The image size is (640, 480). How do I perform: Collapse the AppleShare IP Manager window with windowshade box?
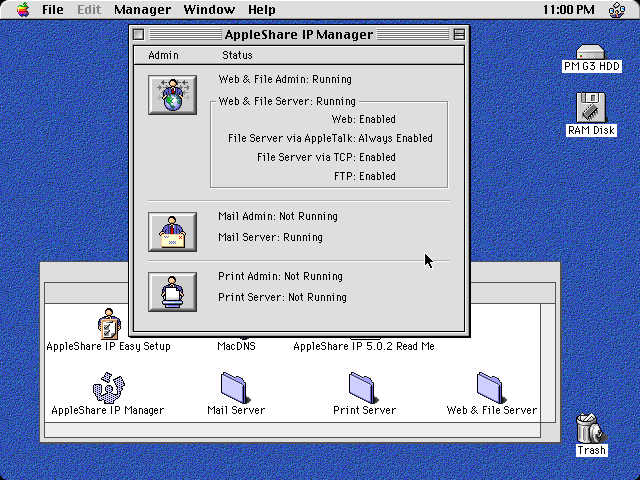(459, 35)
